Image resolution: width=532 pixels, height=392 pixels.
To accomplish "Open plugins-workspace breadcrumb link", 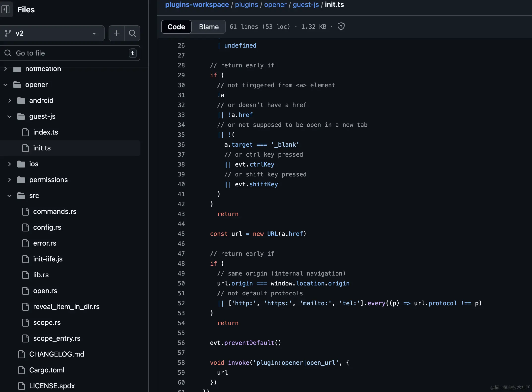I will (197, 4).
